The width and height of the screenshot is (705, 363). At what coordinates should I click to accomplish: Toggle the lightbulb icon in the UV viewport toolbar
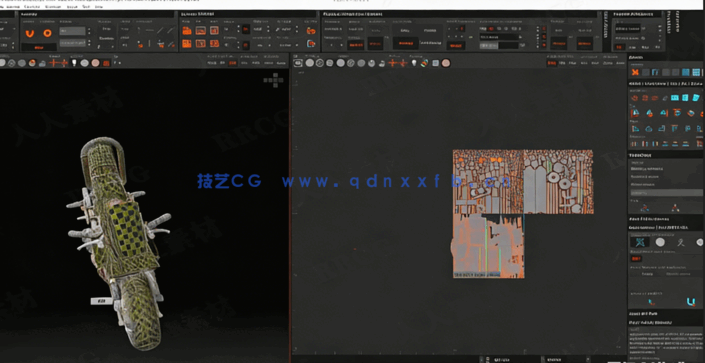[414, 63]
